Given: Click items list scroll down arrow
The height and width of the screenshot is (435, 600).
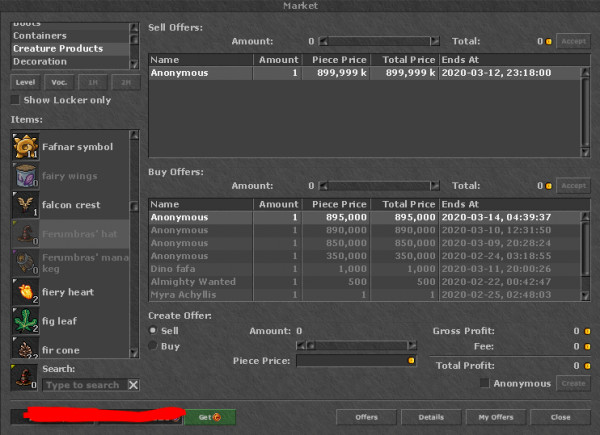Looking at the screenshot, I should [x=134, y=352].
